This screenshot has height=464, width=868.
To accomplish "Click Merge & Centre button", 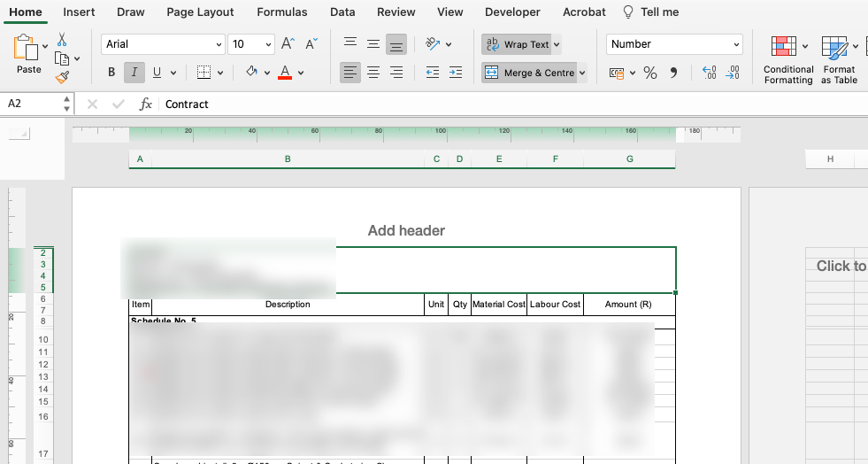I will (x=528, y=73).
